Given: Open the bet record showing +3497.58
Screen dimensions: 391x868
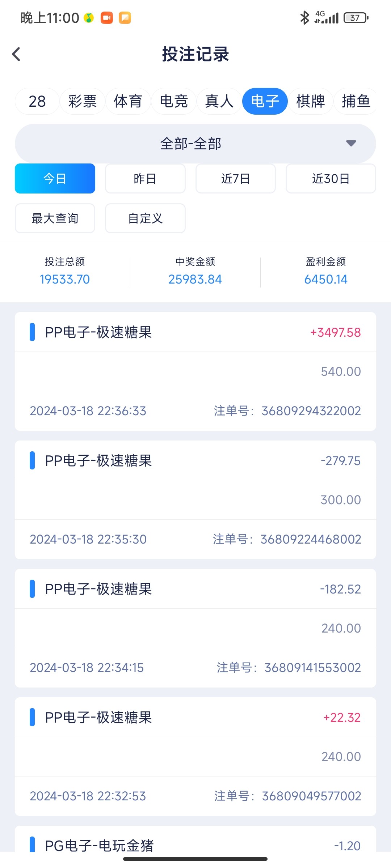Looking at the screenshot, I should coord(195,371).
